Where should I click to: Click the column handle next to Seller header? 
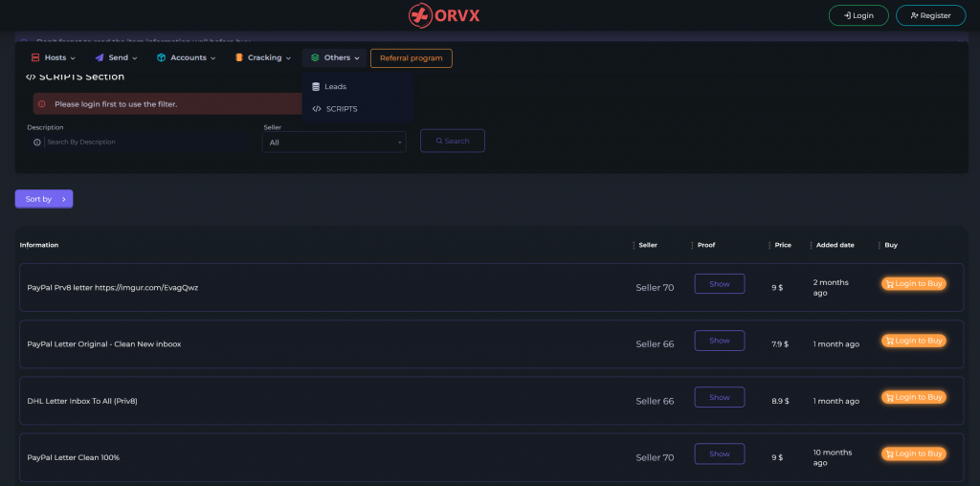click(634, 245)
